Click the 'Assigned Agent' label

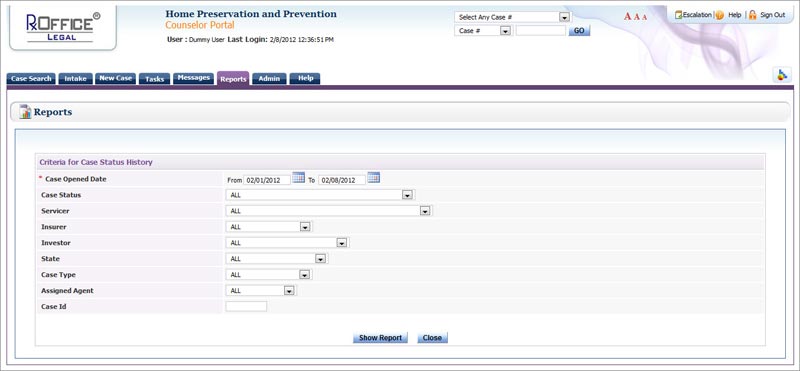(x=67, y=291)
